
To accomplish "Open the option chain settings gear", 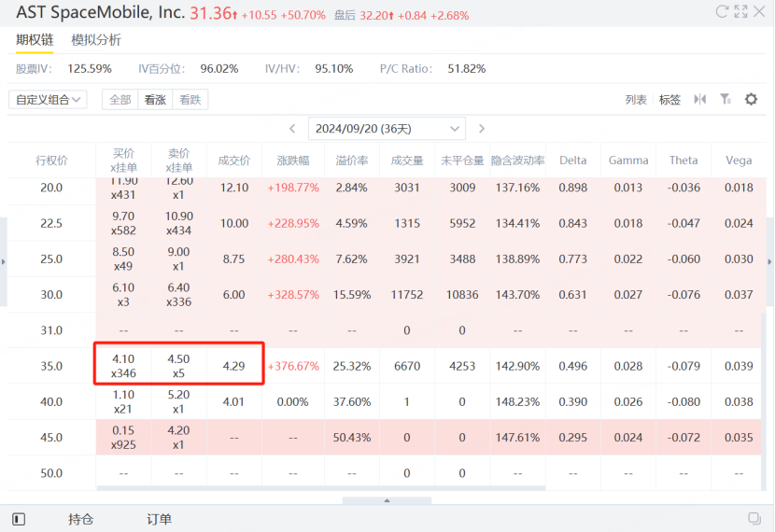I will 751,99.
